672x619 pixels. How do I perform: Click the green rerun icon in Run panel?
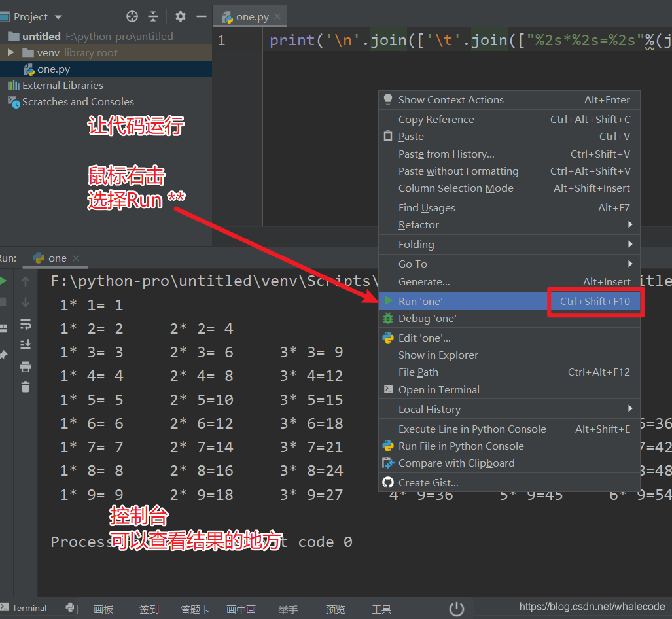[x=3, y=281]
